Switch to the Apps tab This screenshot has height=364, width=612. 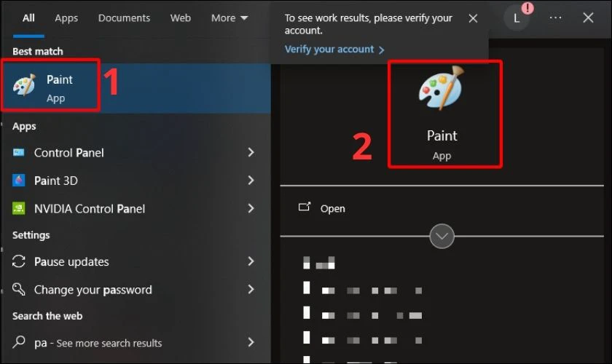pos(66,18)
